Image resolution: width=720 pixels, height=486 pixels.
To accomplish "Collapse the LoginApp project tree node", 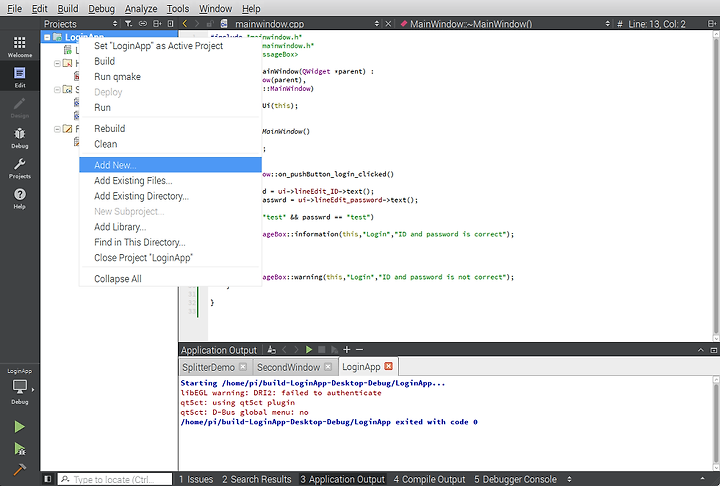I will 47,37.
